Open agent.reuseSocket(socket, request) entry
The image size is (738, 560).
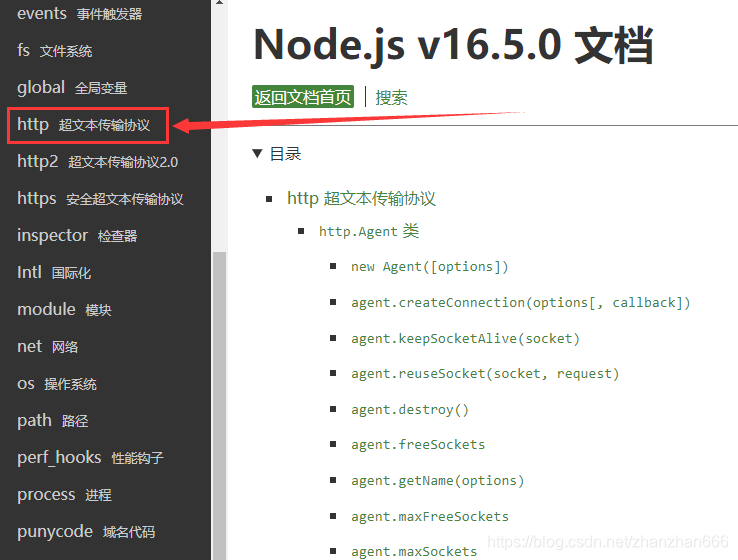(x=485, y=374)
